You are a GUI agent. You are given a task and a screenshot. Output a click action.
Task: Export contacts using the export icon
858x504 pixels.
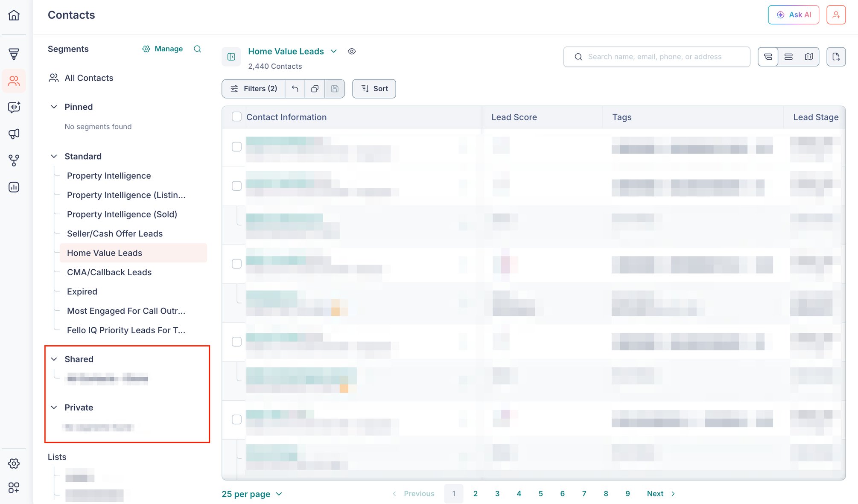836,56
